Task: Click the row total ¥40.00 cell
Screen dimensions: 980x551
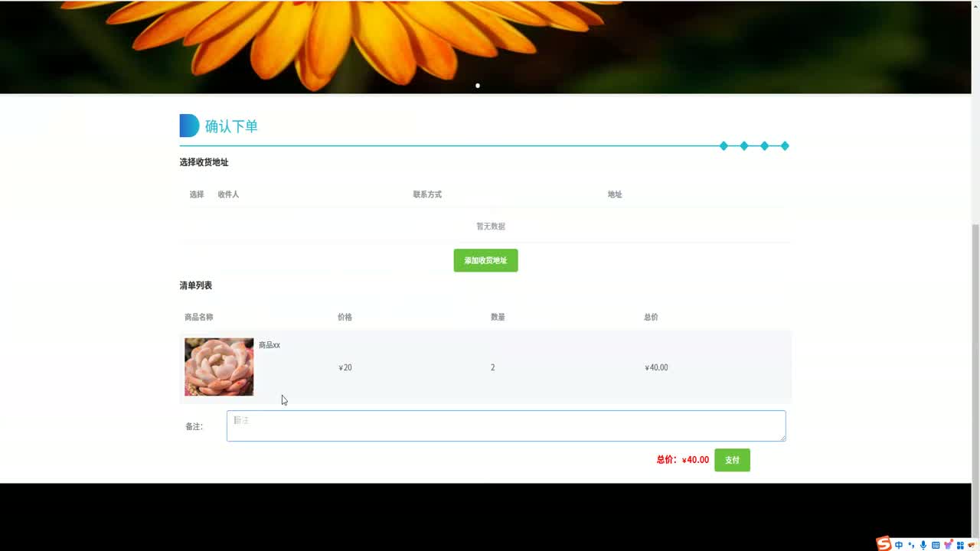Action: (x=656, y=367)
